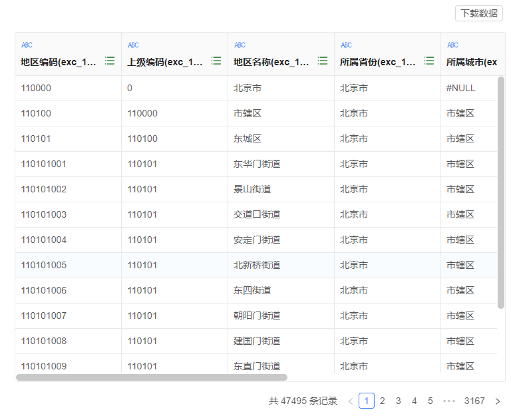Click the next page arrow
511x420 pixels.
click(x=497, y=401)
